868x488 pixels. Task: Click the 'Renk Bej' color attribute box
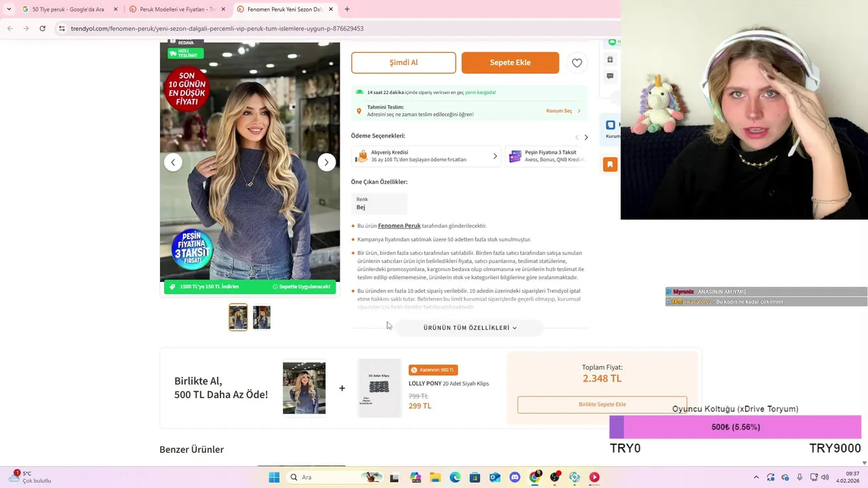pyautogui.click(x=379, y=203)
